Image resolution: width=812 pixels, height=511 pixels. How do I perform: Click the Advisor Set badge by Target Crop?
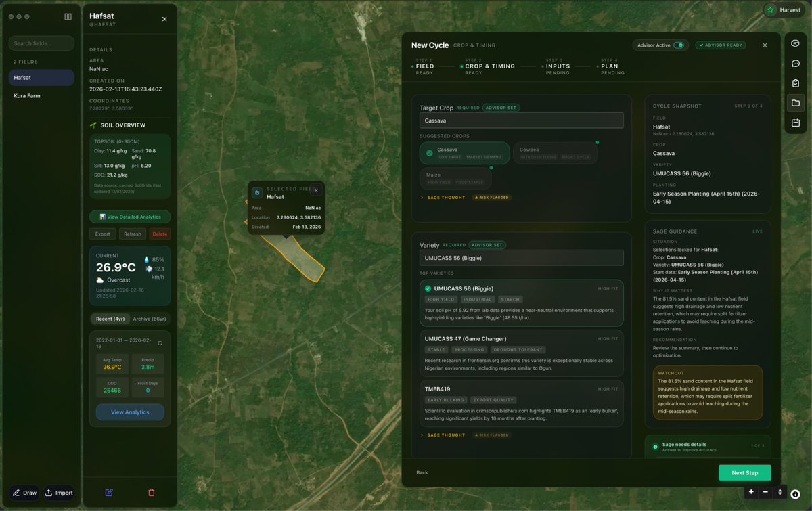[501, 108]
